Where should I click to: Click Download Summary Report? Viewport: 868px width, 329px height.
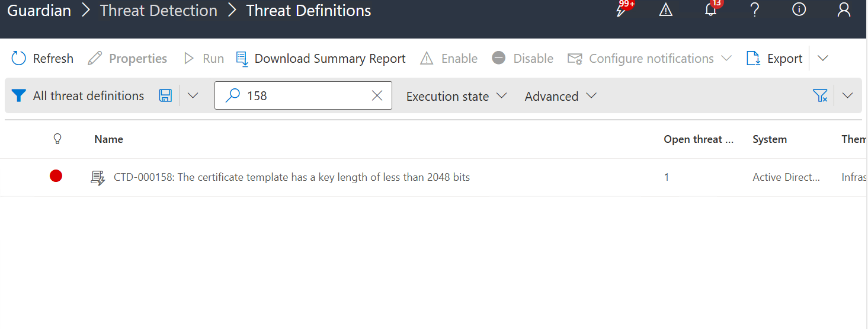click(321, 58)
